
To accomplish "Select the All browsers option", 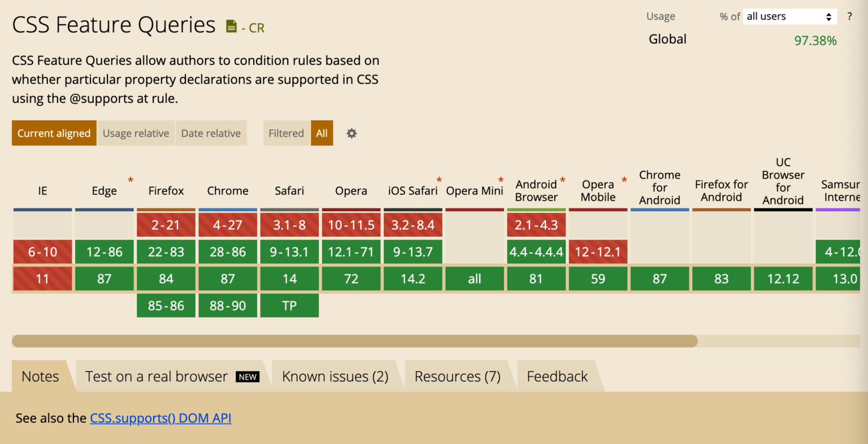I will coord(322,133).
